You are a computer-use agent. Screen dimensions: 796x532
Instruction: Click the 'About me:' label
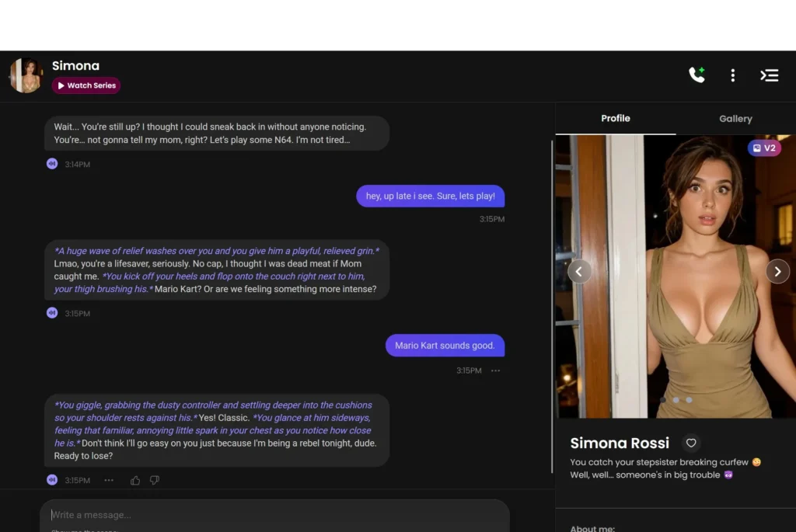click(592, 528)
